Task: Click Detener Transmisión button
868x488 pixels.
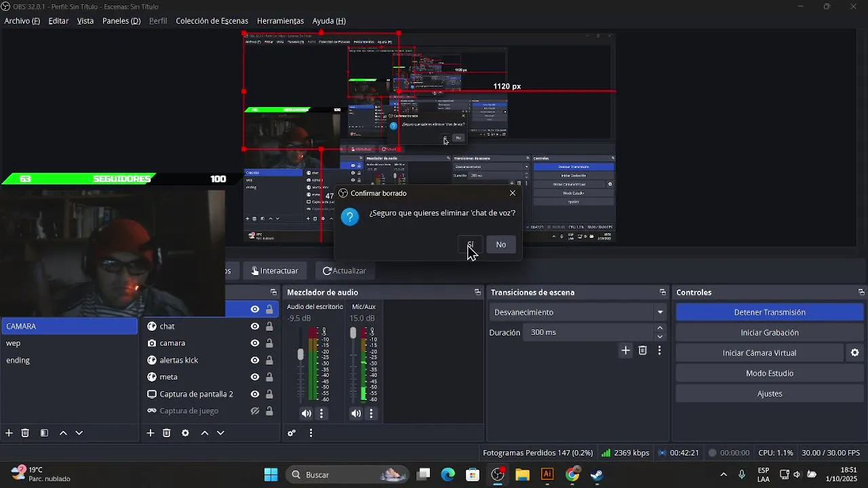Action: 770,312
